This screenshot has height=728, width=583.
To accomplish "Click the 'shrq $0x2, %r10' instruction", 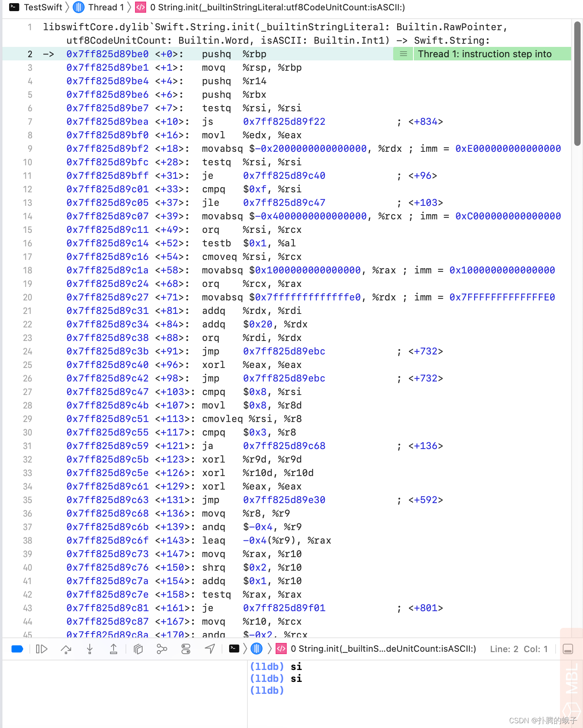I will tap(252, 567).
